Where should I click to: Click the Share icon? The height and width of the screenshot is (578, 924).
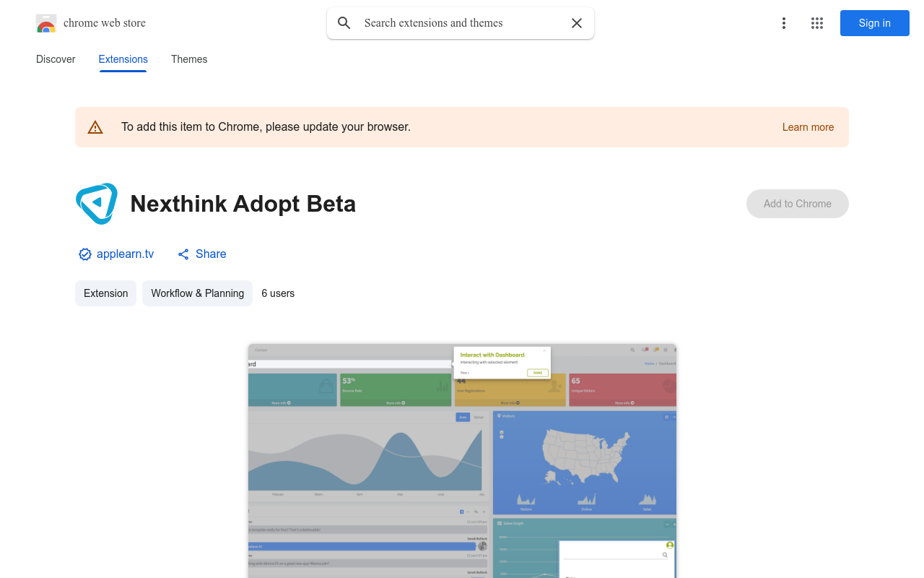coord(183,254)
